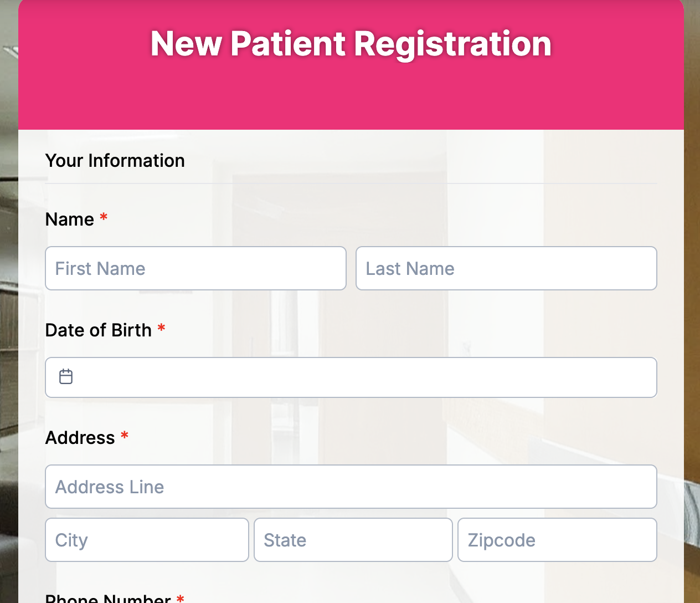Image resolution: width=700 pixels, height=603 pixels.
Task: Click the Last Name input field
Action: click(506, 268)
